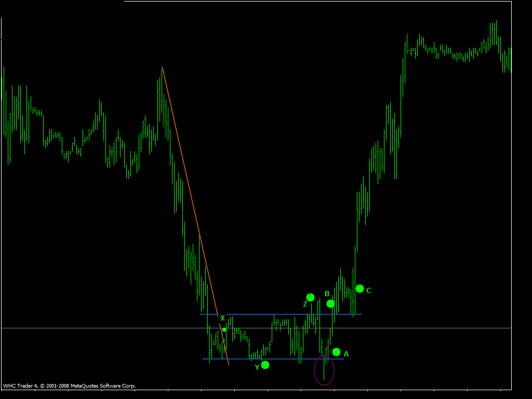Select the green dot marker beside label C
Image resolution: width=532 pixels, height=399 pixels.
point(360,289)
